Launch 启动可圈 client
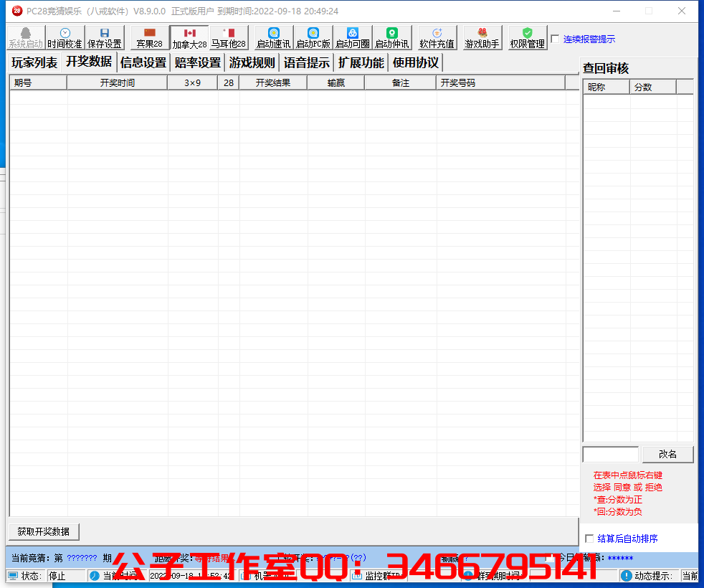The width and height of the screenshot is (704, 588). tap(353, 38)
